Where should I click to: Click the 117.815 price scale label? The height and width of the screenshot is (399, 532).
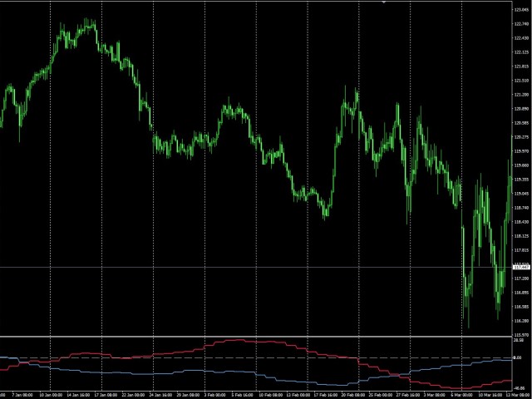(523, 250)
